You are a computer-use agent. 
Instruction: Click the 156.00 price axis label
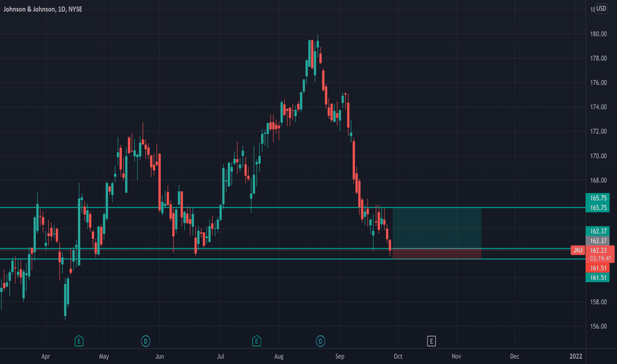pyautogui.click(x=598, y=326)
